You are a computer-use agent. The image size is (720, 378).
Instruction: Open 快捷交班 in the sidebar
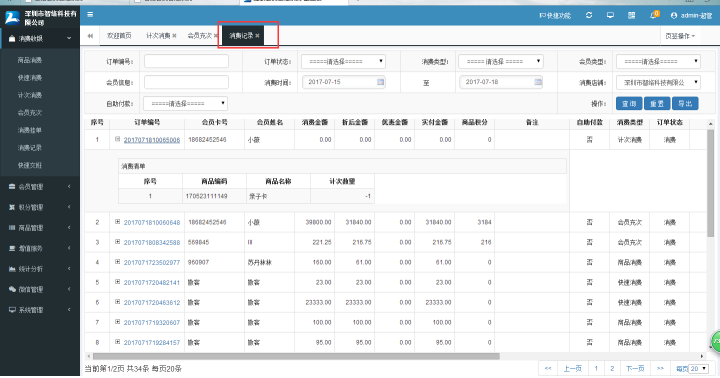30,165
